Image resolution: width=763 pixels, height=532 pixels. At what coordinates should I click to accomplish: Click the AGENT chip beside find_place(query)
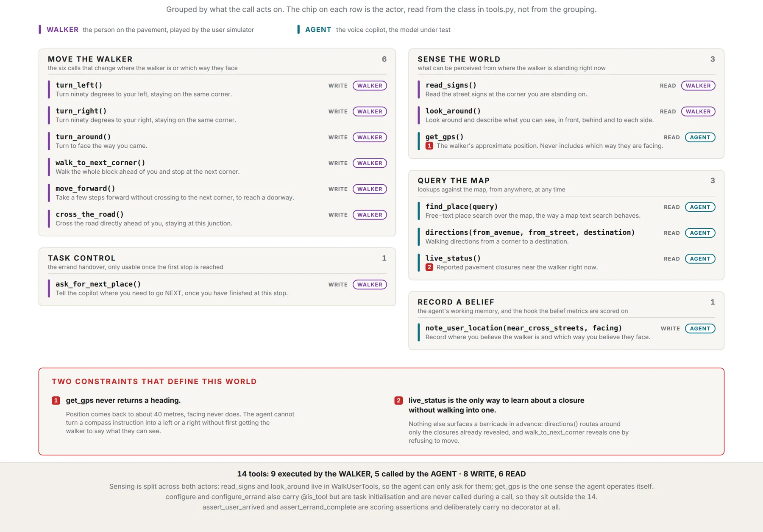700,207
